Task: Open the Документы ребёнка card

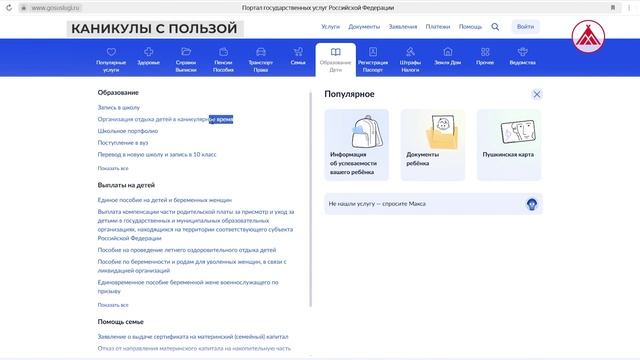Action: click(x=433, y=145)
